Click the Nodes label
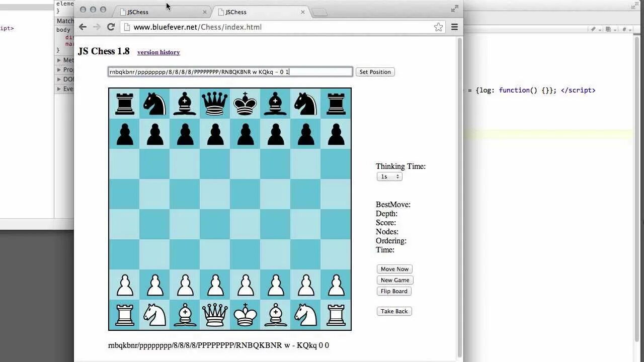This screenshot has width=644, height=362. [387, 232]
